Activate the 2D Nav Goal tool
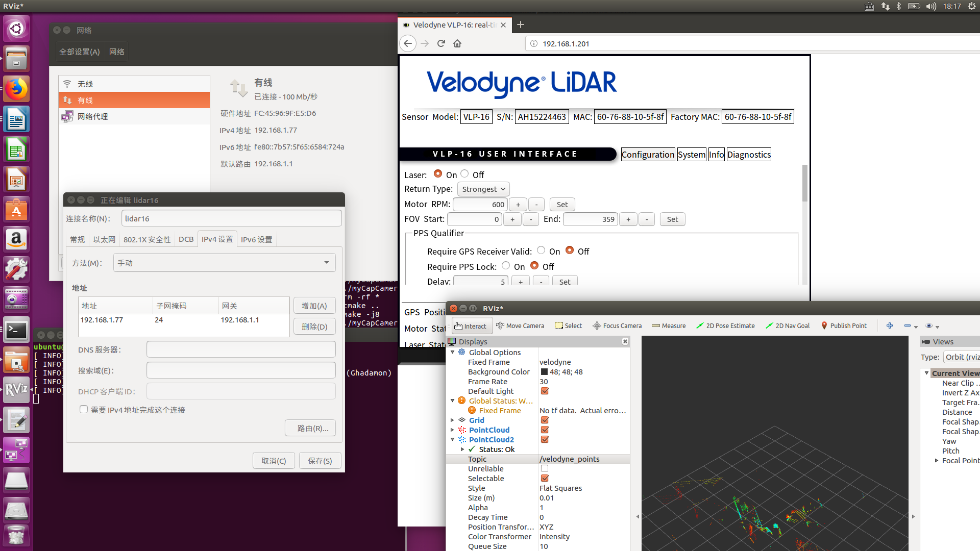980x551 pixels. tap(788, 325)
